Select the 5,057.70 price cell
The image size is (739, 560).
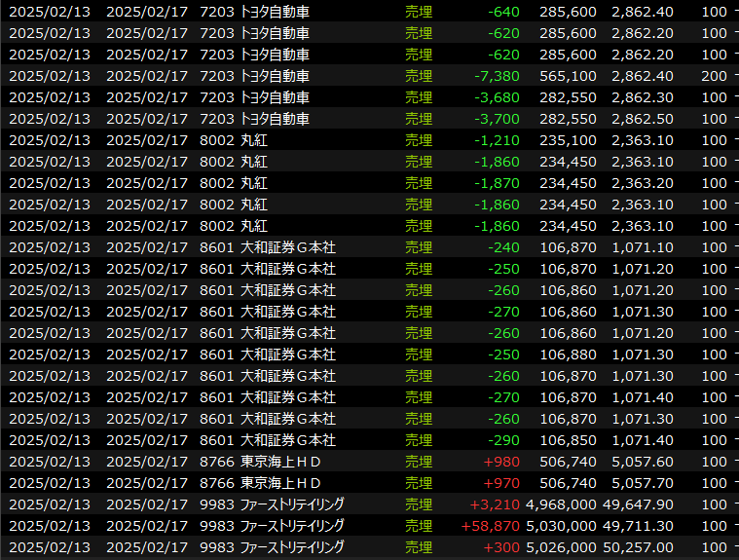click(646, 483)
